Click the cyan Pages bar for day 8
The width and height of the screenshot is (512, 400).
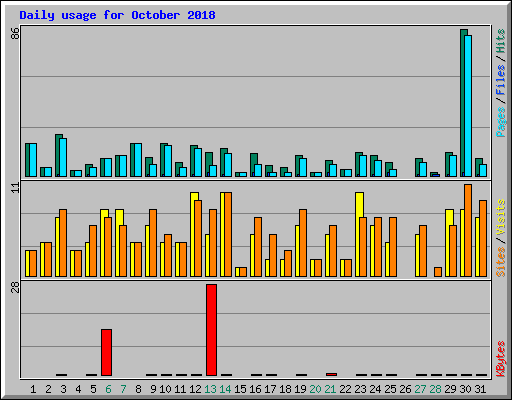pos(138,160)
